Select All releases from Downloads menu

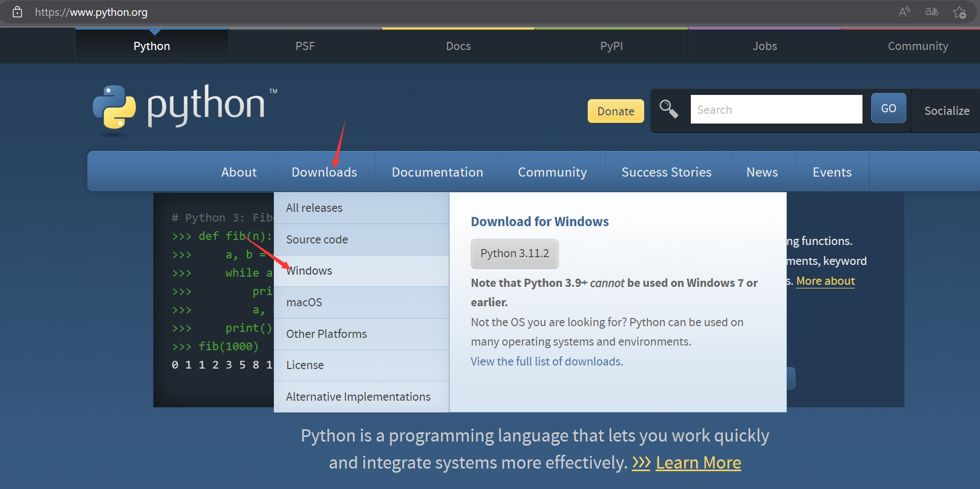[x=361, y=208]
